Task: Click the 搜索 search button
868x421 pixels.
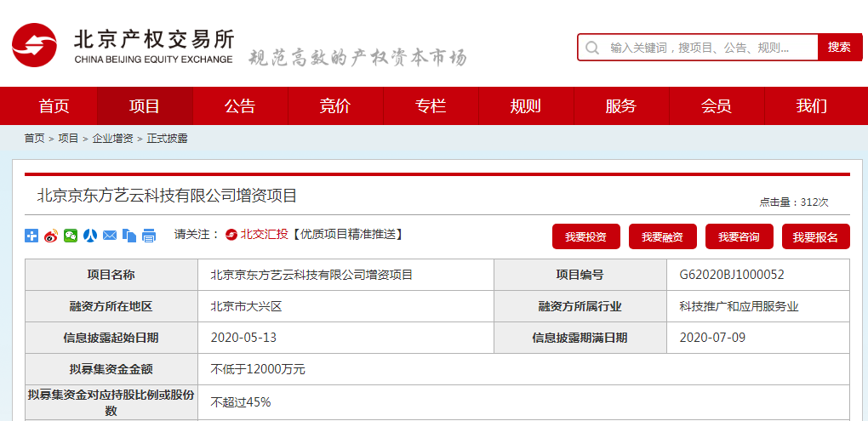Action: 839,47
